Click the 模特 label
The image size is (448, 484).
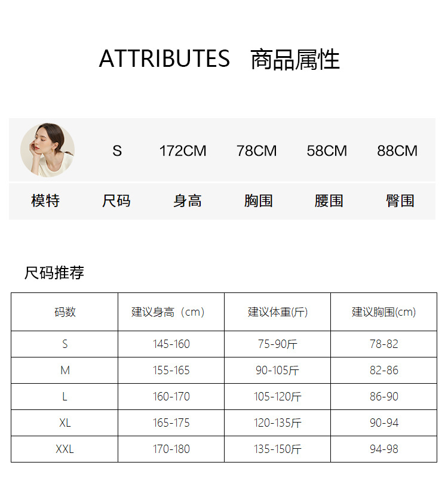click(45, 201)
